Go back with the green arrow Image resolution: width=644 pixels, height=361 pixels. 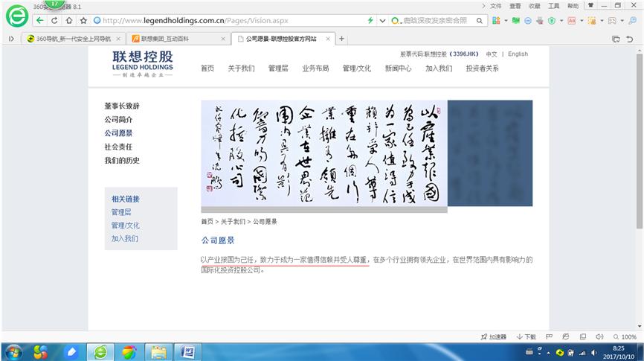tap(40, 20)
